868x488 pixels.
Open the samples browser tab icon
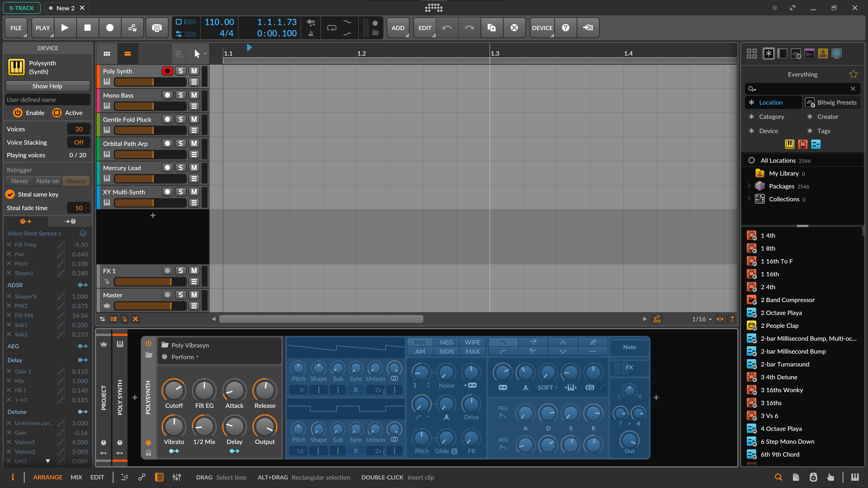pyautogui.click(x=809, y=53)
